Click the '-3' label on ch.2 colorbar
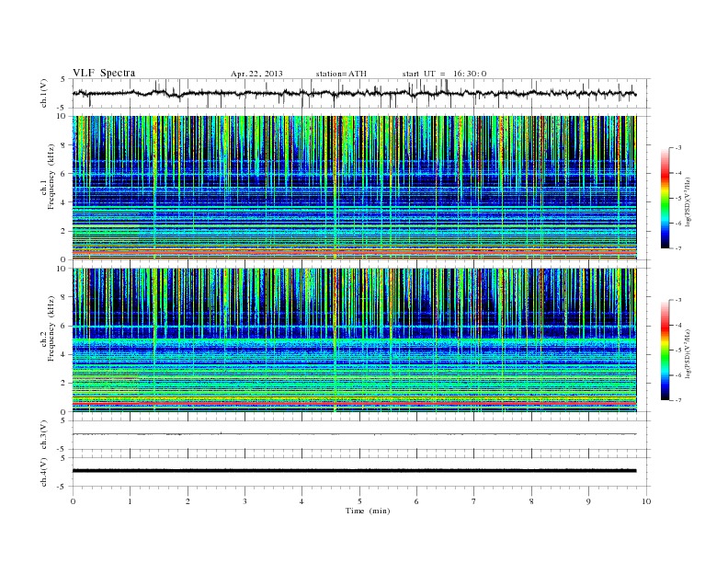Image resolution: width=728 pixels, height=563 pixels. coord(677,300)
